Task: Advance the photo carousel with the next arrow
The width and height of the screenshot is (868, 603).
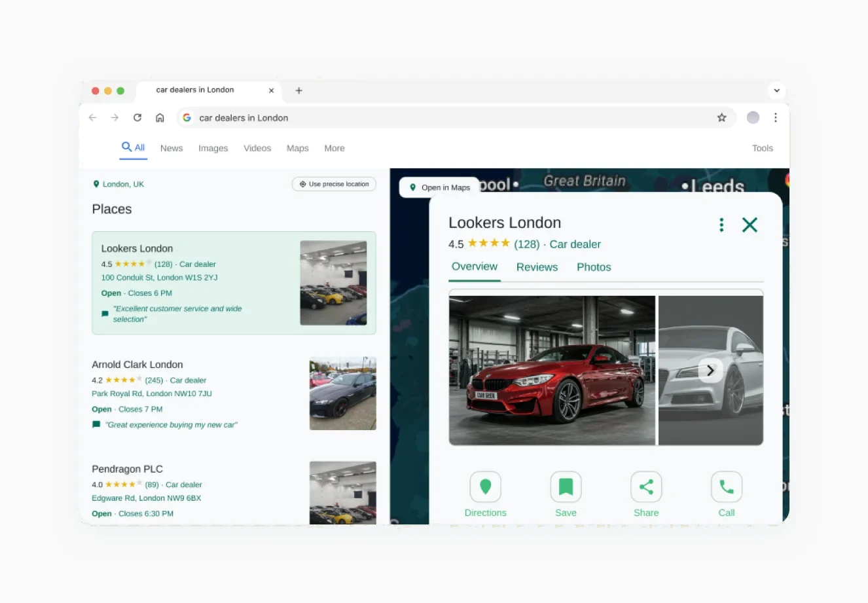Action: tap(710, 371)
